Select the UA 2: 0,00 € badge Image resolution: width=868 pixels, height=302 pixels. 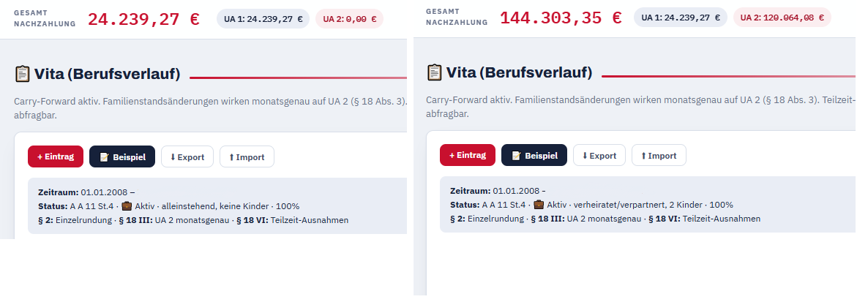pos(349,19)
